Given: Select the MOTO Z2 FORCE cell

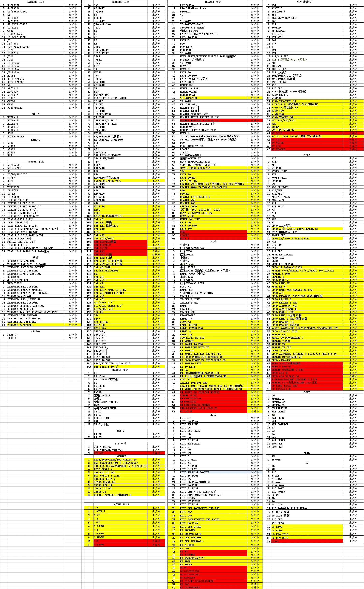Looking at the screenshot, I should click(213, 443).
